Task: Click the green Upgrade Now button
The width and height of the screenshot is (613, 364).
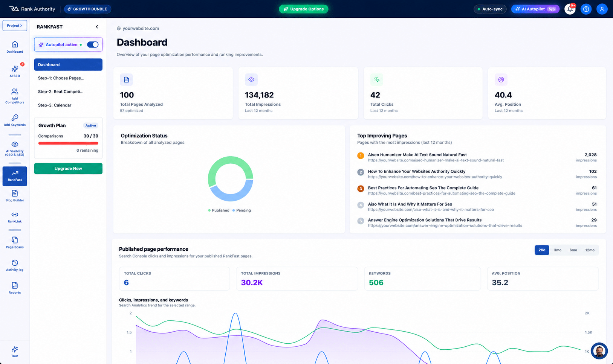Action: click(x=68, y=169)
